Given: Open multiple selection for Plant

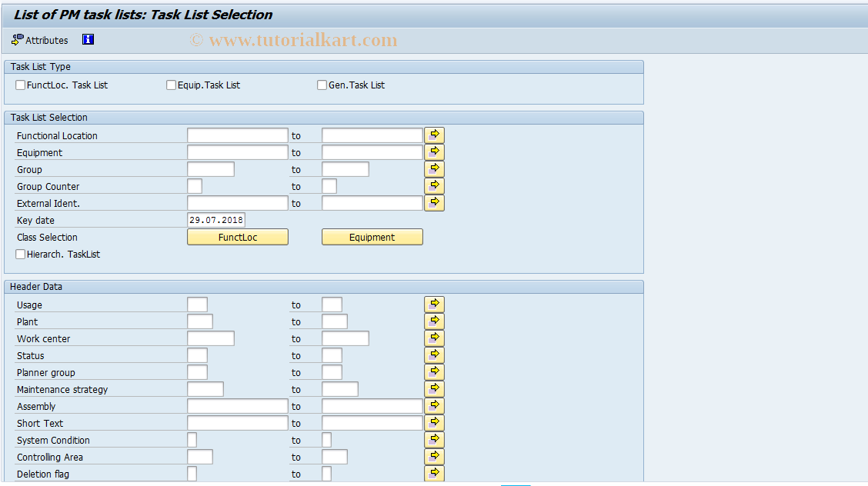Looking at the screenshot, I should pyautogui.click(x=435, y=321).
